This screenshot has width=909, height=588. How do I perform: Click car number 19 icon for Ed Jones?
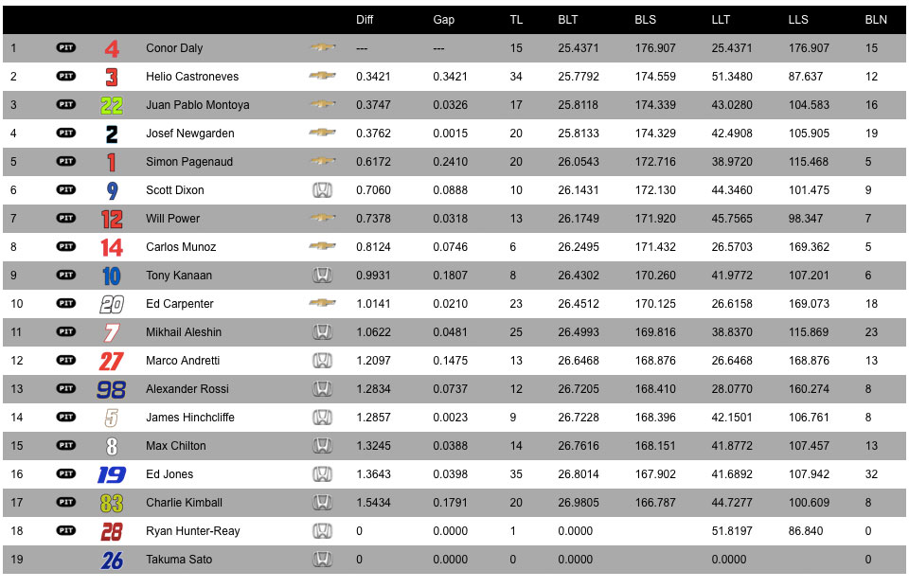click(112, 474)
